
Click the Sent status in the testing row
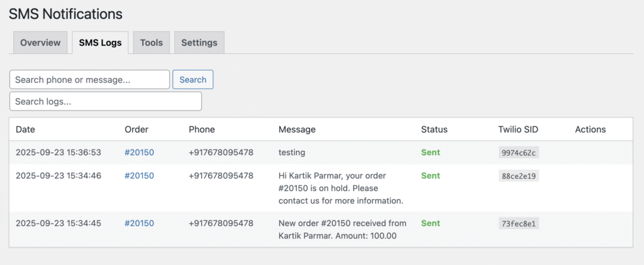click(x=431, y=153)
